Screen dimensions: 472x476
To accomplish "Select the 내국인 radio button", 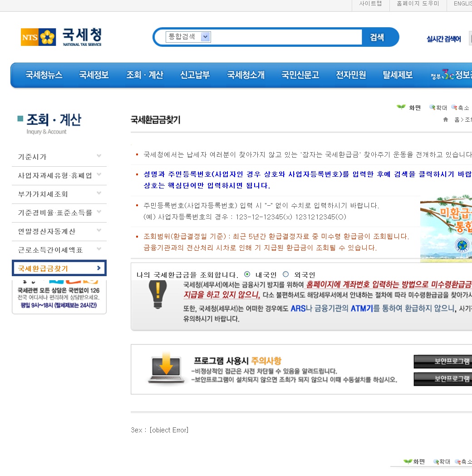I will [x=247, y=274].
